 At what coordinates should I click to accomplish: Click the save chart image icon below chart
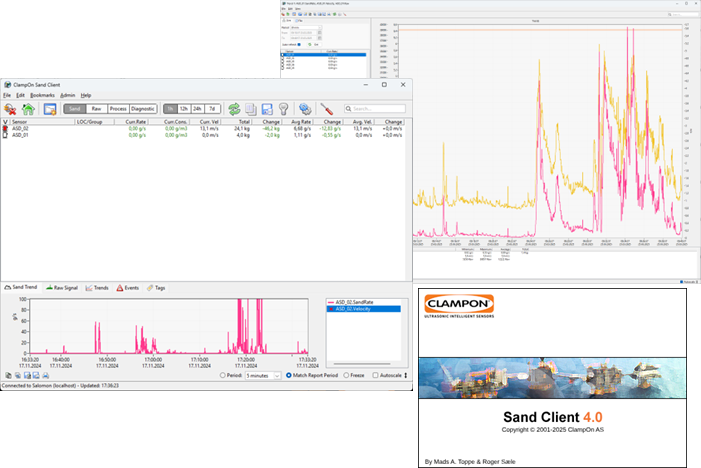pyautogui.click(x=36, y=375)
